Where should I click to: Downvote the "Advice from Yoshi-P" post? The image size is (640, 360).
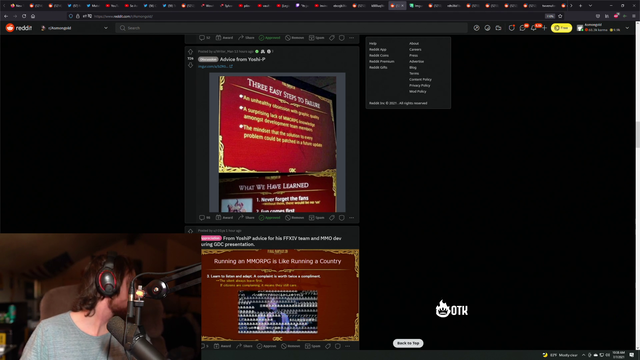click(x=190, y=65)
